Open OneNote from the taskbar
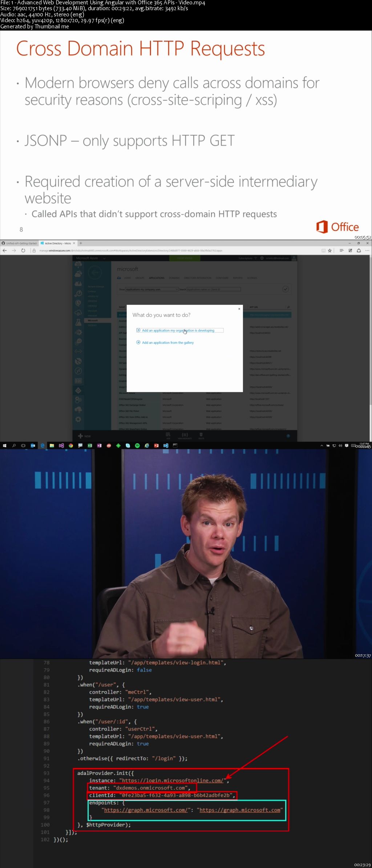 [99, 445]
